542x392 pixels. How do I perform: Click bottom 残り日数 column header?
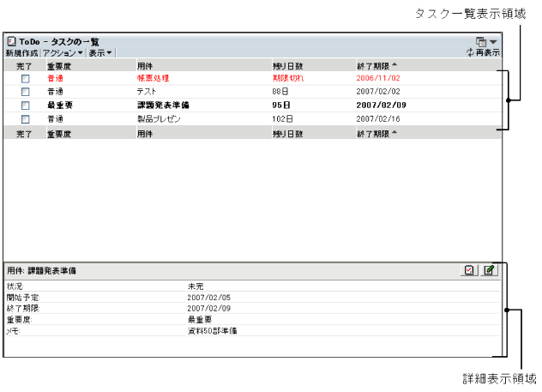tap(287, 134)
